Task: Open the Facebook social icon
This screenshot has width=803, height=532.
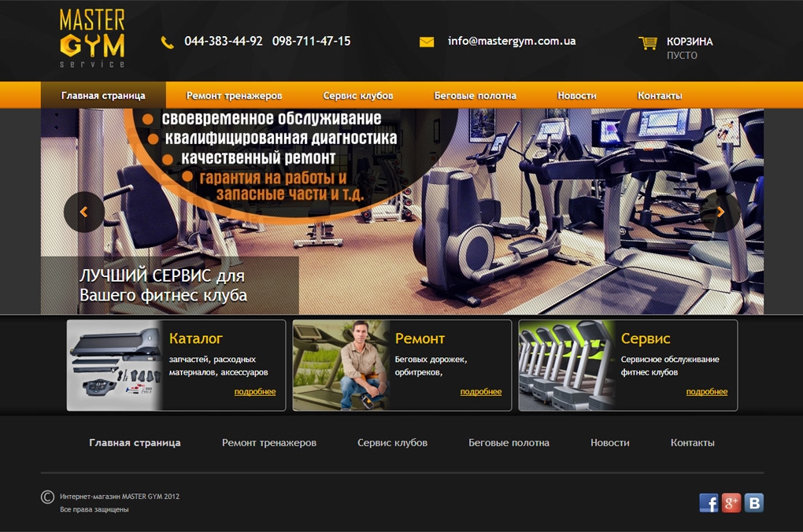Action: coord(709,503)
